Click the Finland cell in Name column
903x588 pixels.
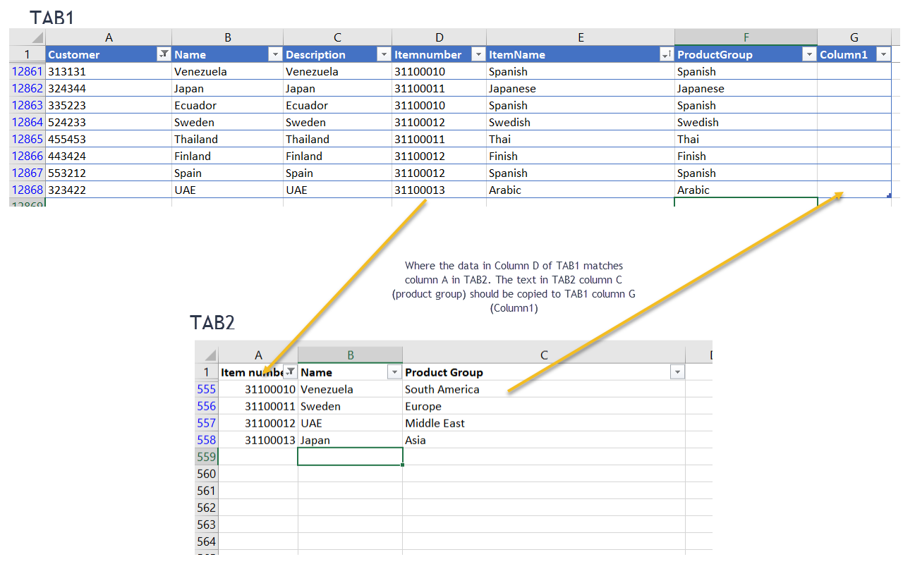[x=227, y=156]
